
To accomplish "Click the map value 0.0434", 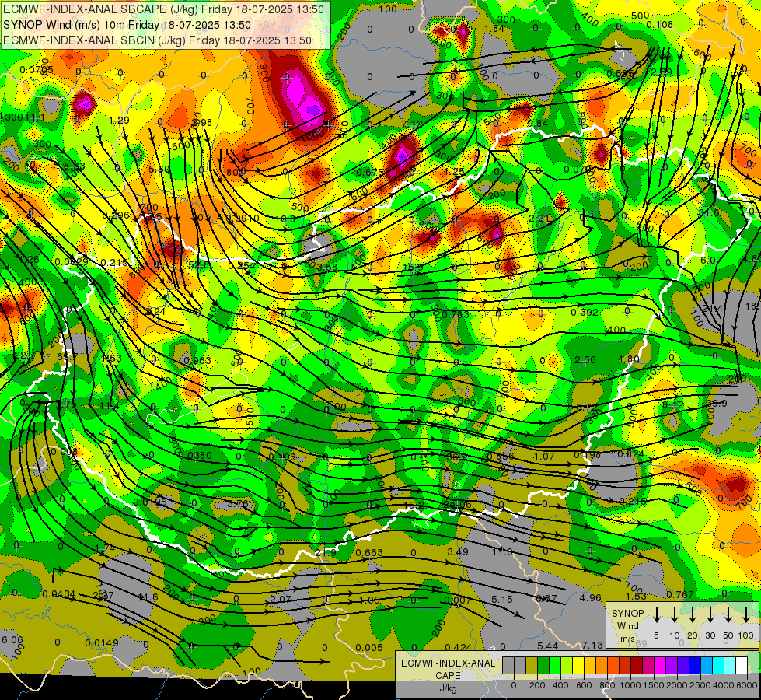I will pos(59,594).
